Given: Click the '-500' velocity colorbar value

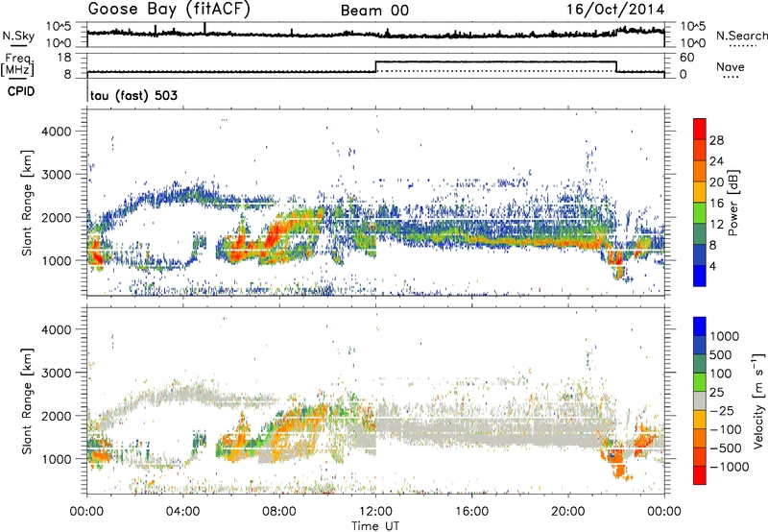Looking at the screenshot, I should pos(726,448).
